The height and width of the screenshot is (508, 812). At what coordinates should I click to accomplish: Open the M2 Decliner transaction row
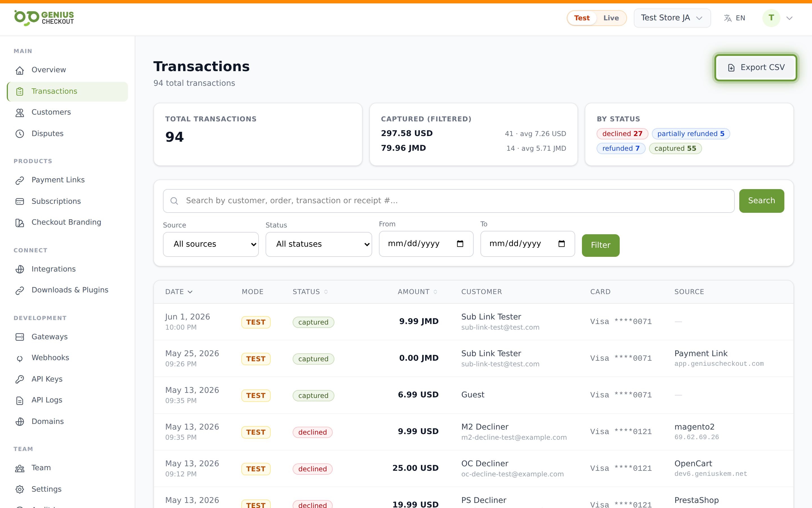click(473, 432)
